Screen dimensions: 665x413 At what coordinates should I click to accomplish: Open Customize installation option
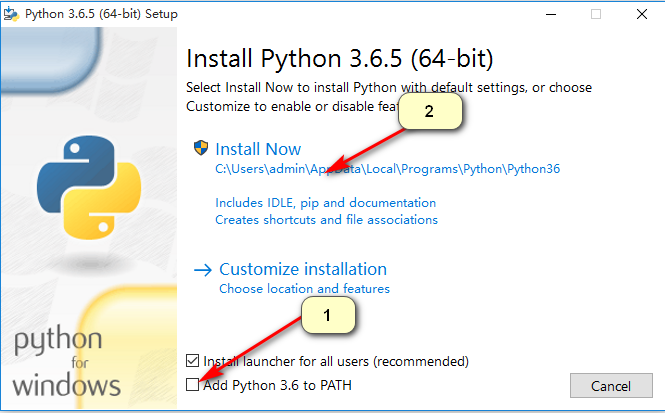(x=303, y=269)
